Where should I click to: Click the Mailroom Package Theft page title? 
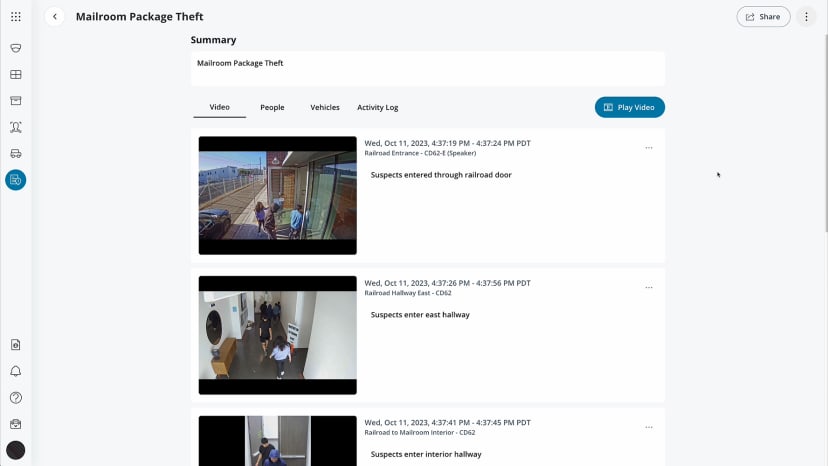(x=139, y=17)
